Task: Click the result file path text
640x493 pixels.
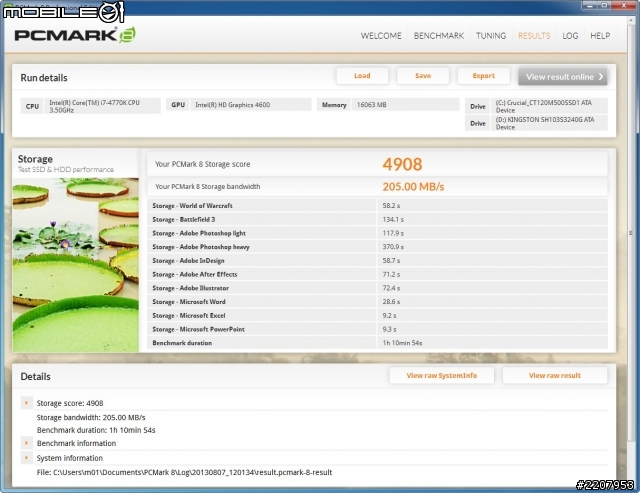Action: click(184, 472)
